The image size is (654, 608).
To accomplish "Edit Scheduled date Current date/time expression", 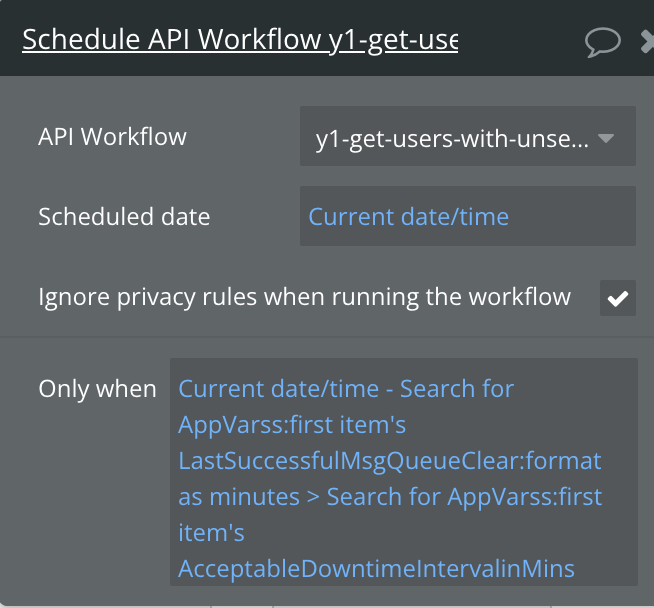I will pyautogui.click(x=409, y=216).
